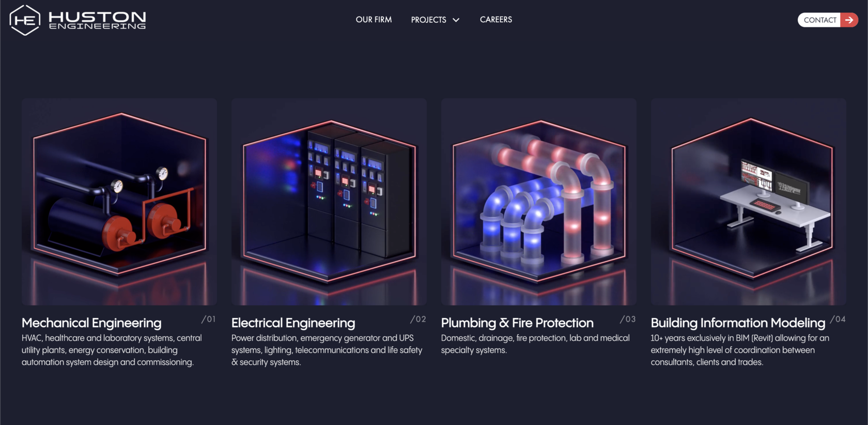Open the Our Firm menu item
The width and height of the screenshot is (868, 425).
coord(374,20)
